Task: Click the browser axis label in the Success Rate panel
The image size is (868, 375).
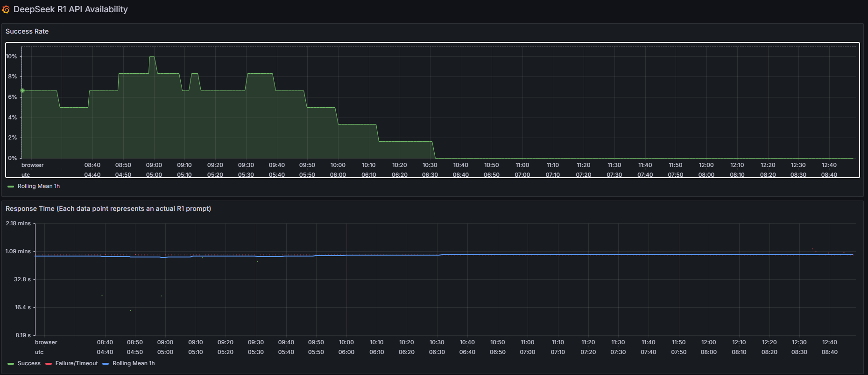Action: point(33,165)
